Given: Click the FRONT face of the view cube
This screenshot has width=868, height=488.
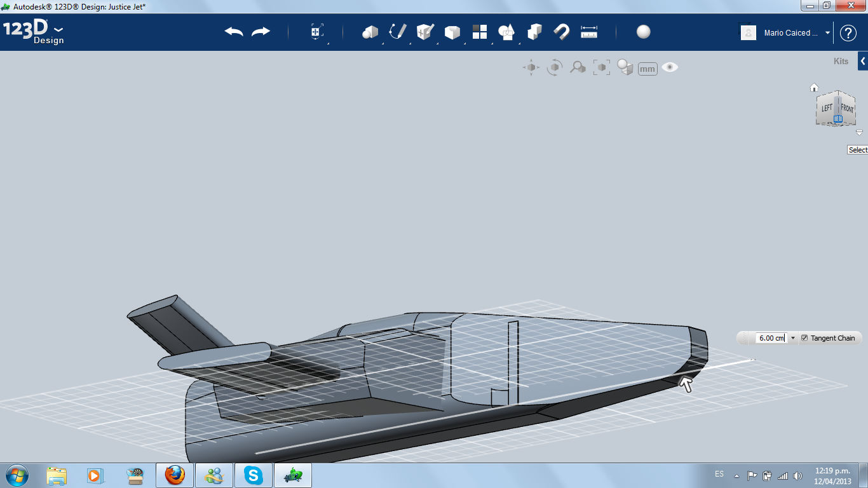Looking at the screenshot, I should click(847, 109).
